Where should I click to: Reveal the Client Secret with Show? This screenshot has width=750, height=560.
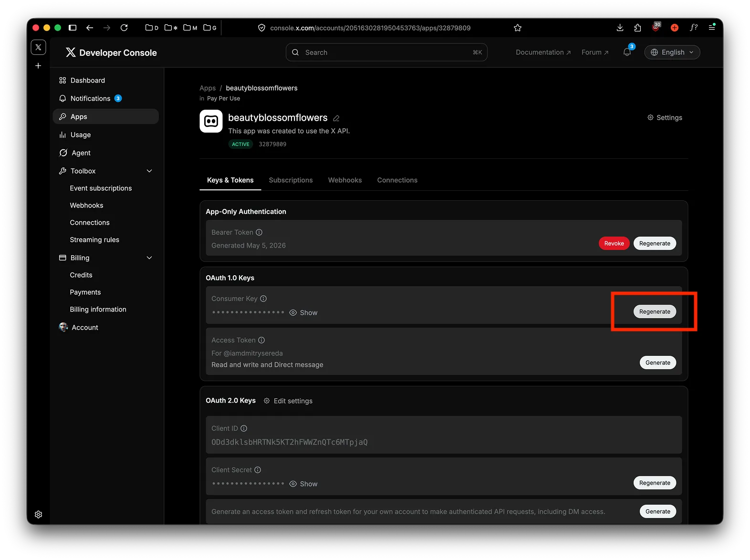(303, 484)
